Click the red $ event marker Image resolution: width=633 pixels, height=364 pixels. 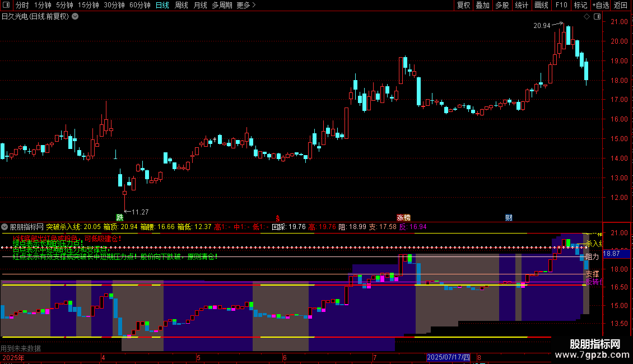[x=278, y=218]
